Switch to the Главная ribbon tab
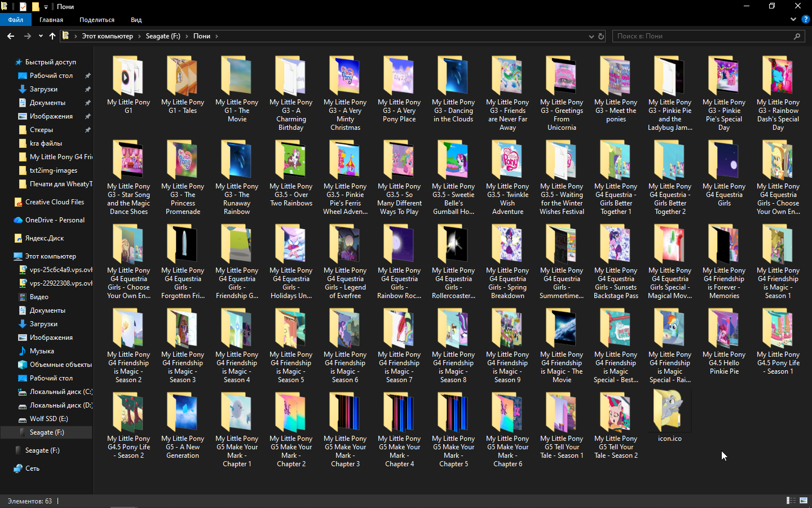This screenshot has height=508, width=812. (x=51, y=20)
